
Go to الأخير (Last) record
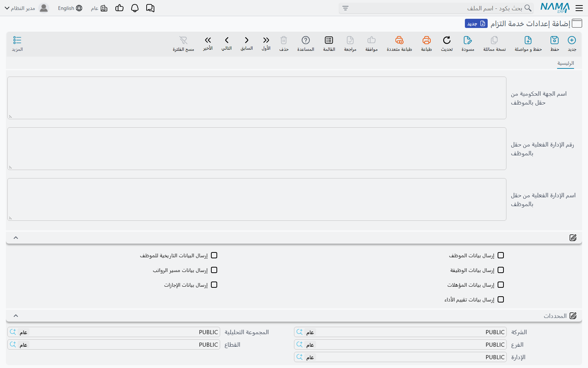[208, 40]
